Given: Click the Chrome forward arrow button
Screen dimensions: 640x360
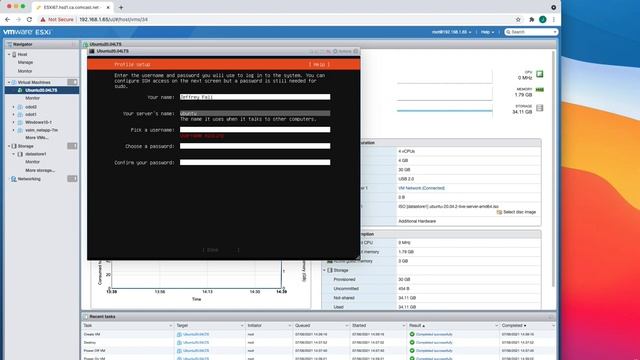Looking at the screenshot, I should (18, 19).
